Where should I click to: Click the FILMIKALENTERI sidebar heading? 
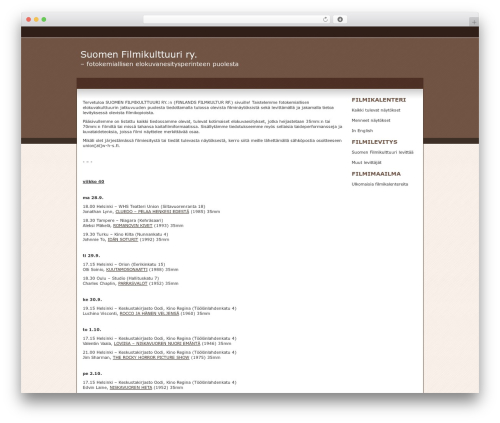pos(379,100)
